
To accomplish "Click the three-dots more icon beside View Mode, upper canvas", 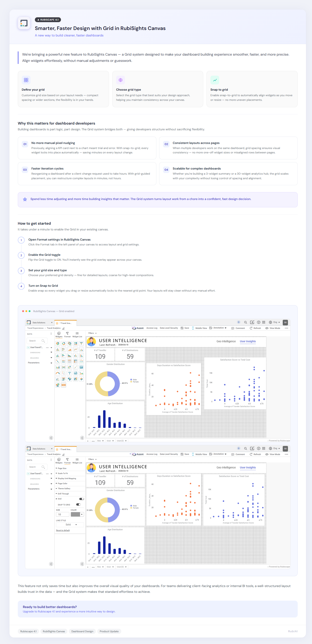I will coord(286,328).
